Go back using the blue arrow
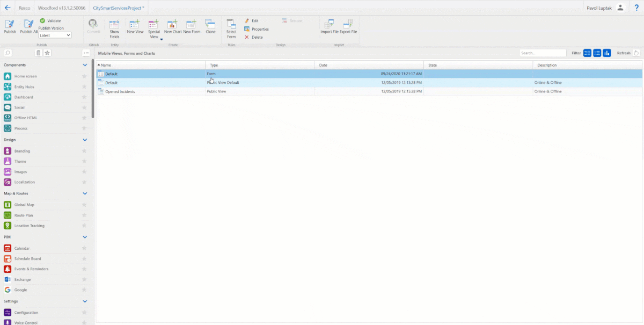This screenshot has width=644, height=325. (x=8, y=8)
